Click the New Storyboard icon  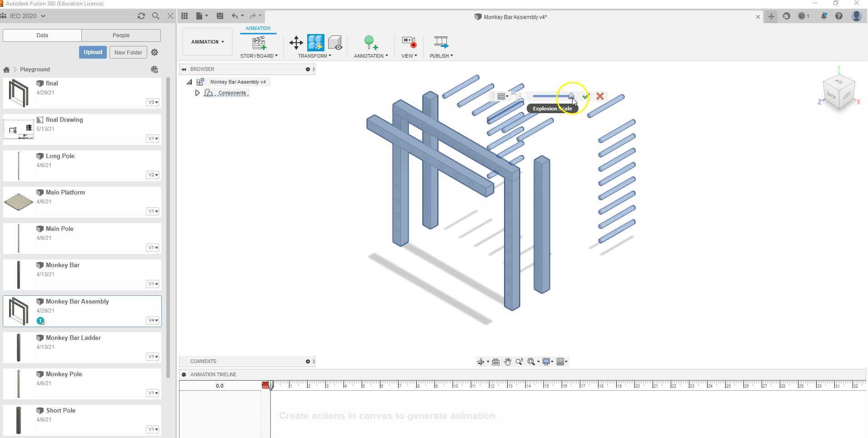point(259,43)
